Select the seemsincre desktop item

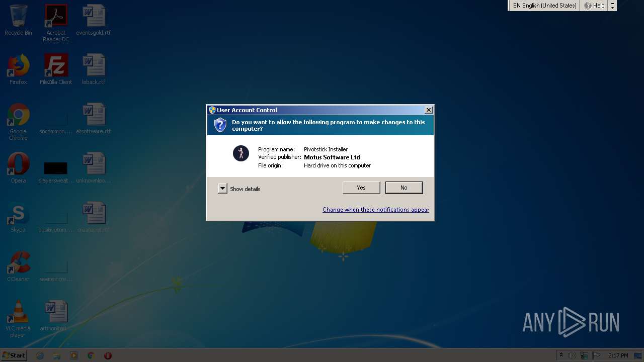(x=56, y=270)
